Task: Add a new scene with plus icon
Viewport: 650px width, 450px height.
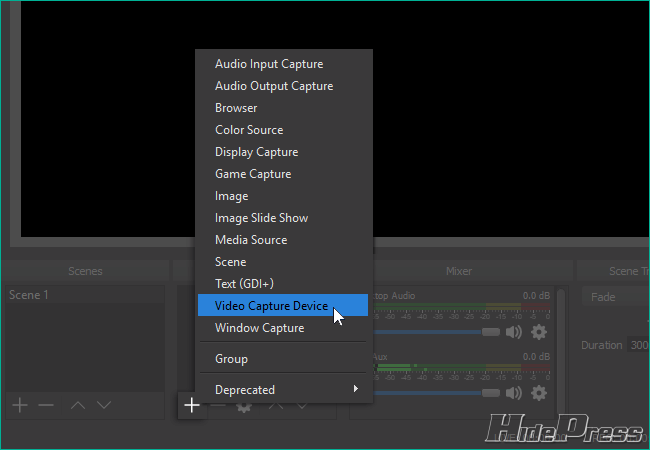Action: point(19,405)
